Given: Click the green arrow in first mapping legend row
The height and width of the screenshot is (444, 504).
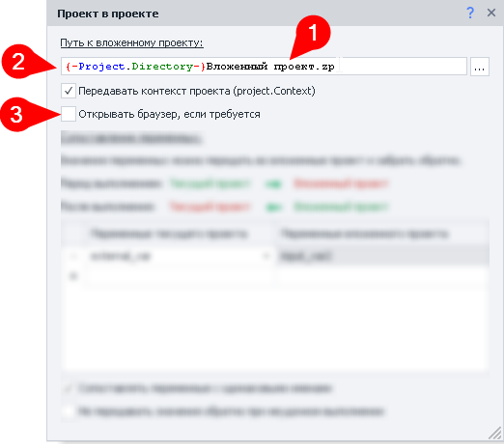Looking at the screenshot, I should pyautogui.click(x=273, y=184).
